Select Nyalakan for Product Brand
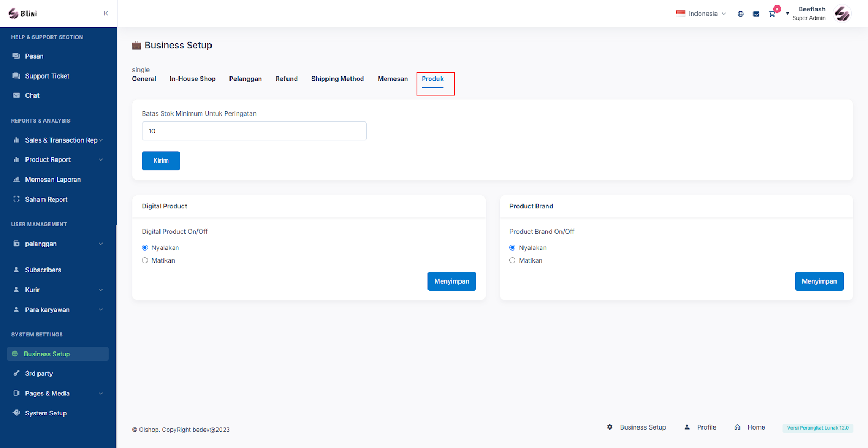Image resolution: width=868 pixels, height=448 pixels. (513, 248)
